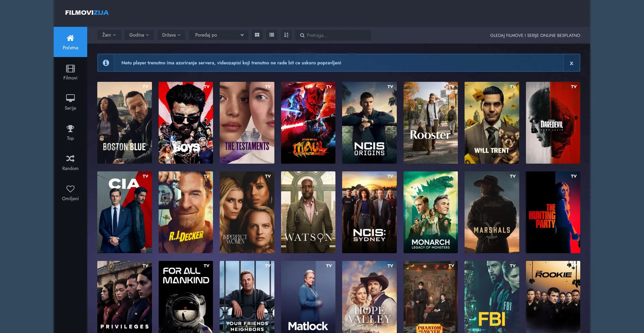Open the Your Friends & Neighbors poster

tap(247, 297)
